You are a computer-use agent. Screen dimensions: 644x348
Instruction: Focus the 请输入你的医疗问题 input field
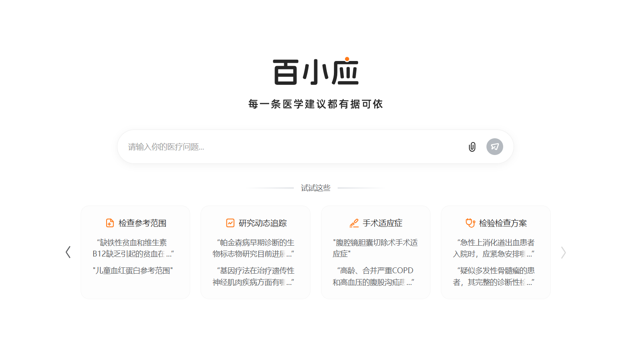(293, 147)
